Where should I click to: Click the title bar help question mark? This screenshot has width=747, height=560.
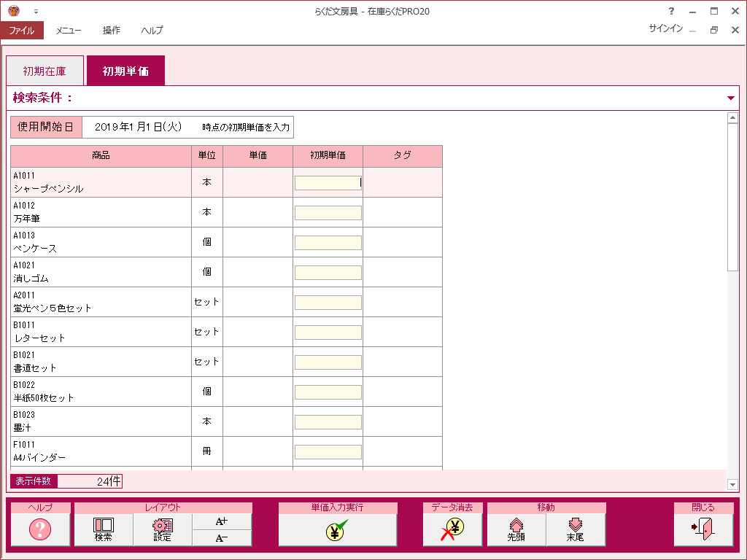671,11
